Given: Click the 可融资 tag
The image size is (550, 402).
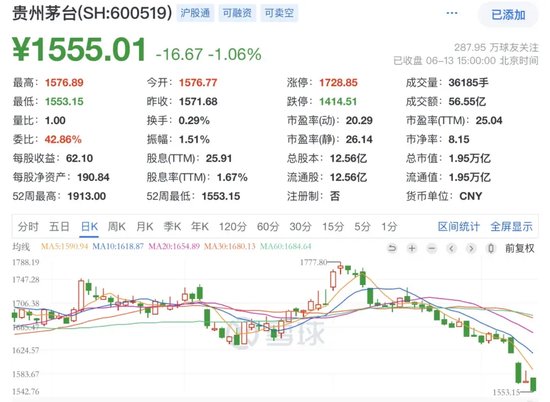Looking at the screenshot, I should pos(237,13).
